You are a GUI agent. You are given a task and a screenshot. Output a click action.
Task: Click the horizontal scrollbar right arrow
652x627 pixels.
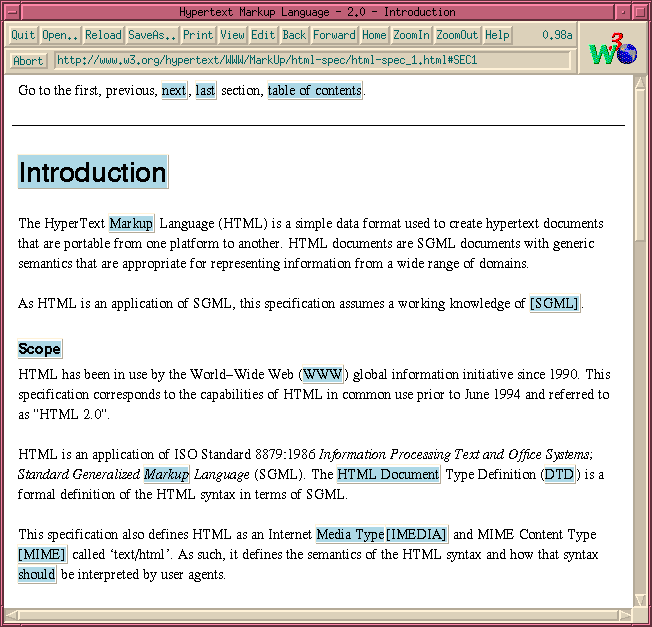pos(626,614)
